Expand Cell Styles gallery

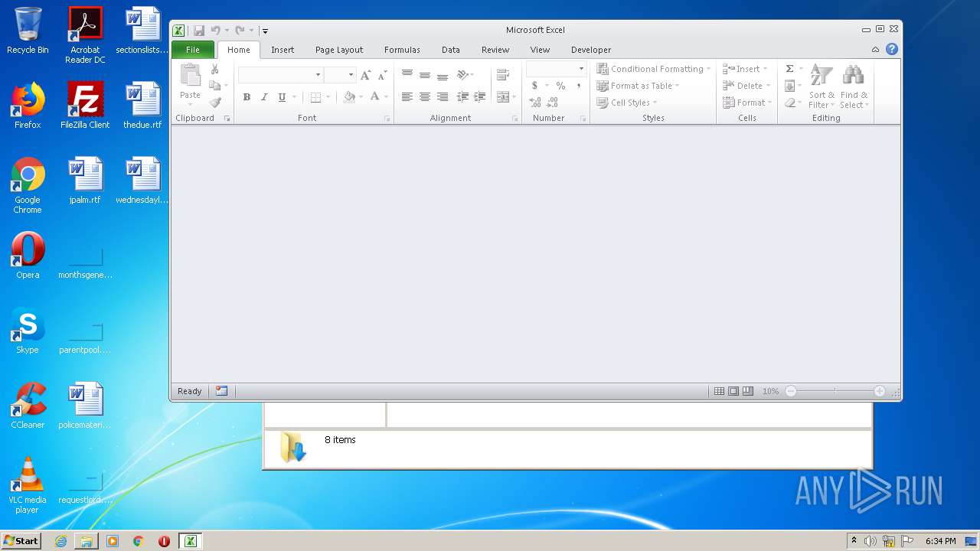click(x=627, y=103)
